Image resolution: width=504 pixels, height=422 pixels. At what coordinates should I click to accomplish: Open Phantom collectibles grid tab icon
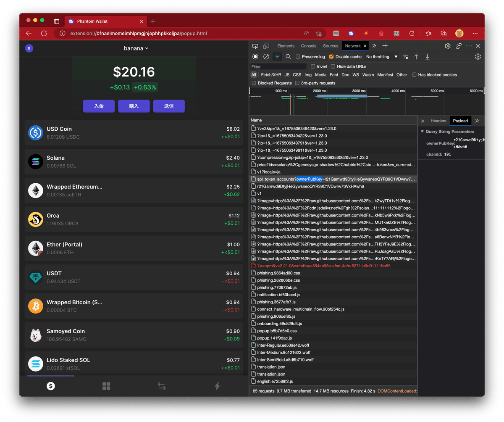pyautogui.click(x=106, y=386)
